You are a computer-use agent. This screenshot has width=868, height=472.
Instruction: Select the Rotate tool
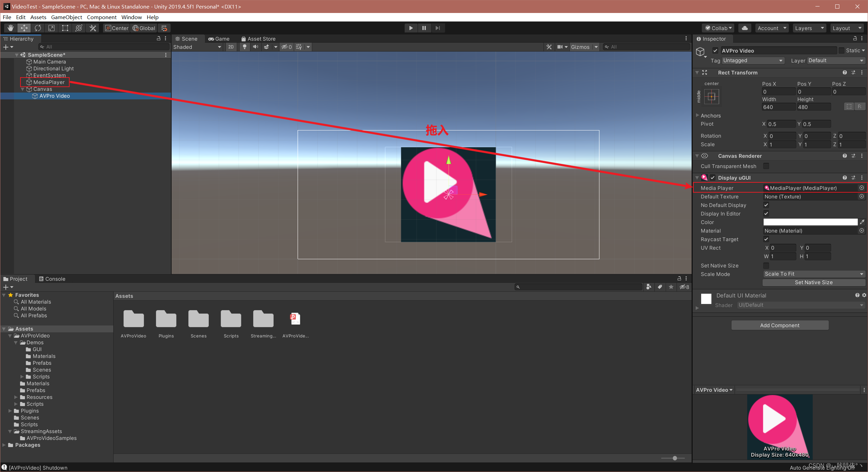38,28
